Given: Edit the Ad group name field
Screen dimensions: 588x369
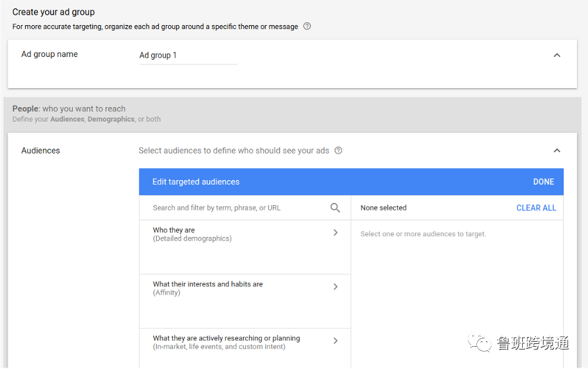Looking at the screenshot, I should point(187,56).
